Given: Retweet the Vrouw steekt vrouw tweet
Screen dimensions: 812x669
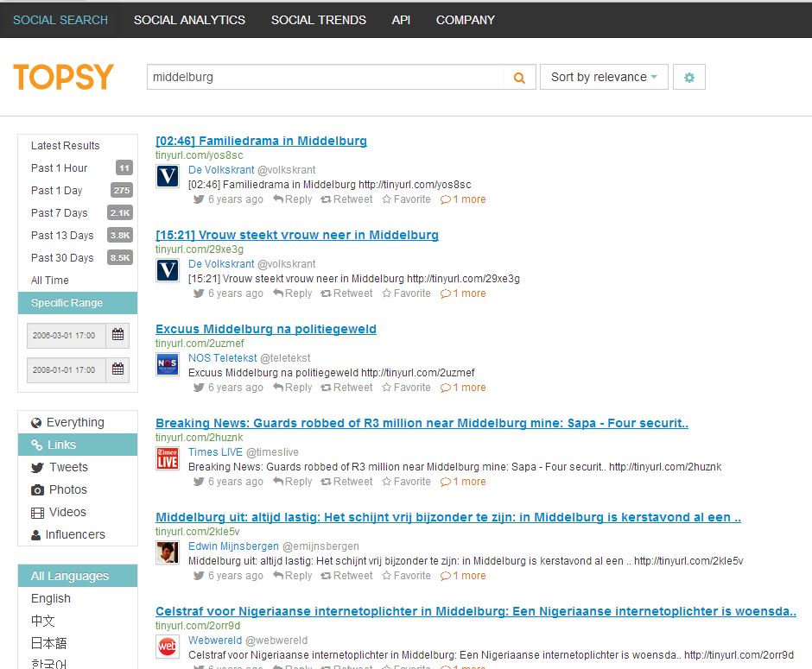Looking at the screenshot, I should [346, 293].
